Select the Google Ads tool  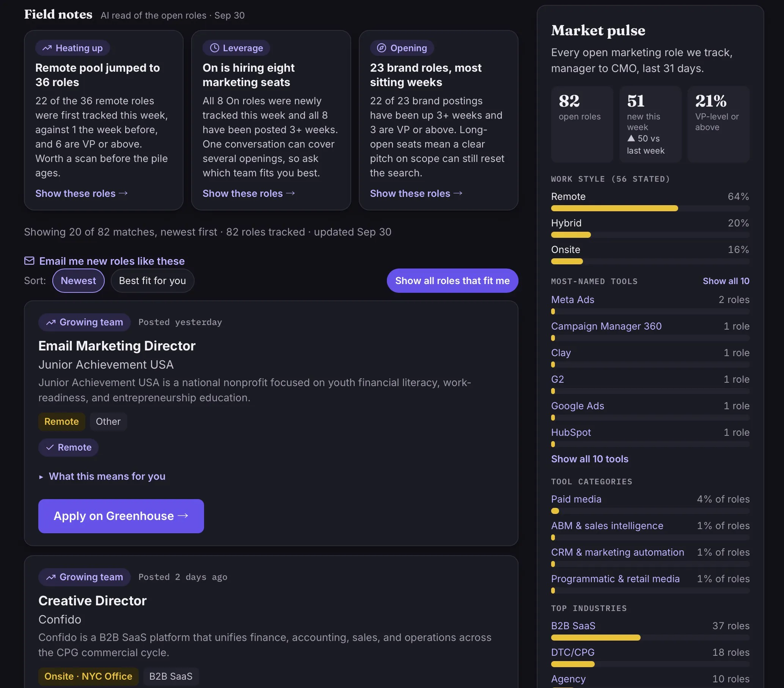(577, 406)
